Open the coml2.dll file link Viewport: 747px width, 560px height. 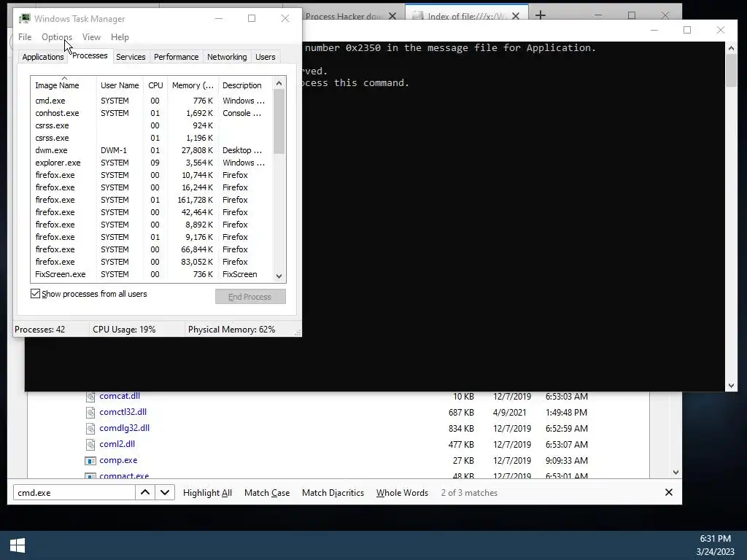[x=117, y=444]
